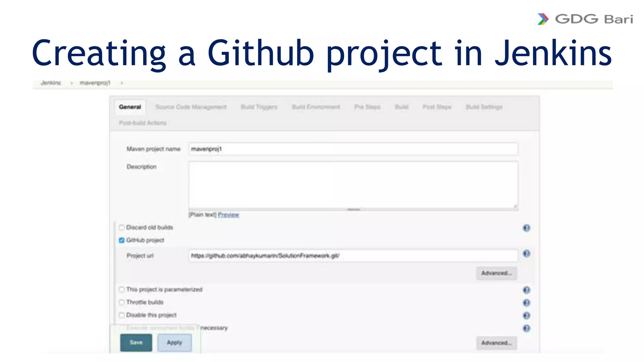The width and height of the screenshot is (644, 362).
Task: Tick This project is parameterized
Action: click(122, 289)
